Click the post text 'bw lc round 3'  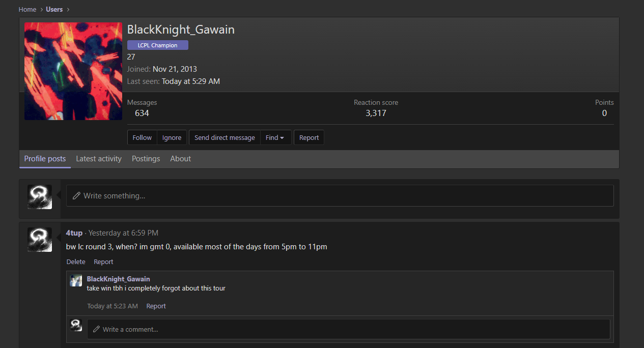(89, 247)
